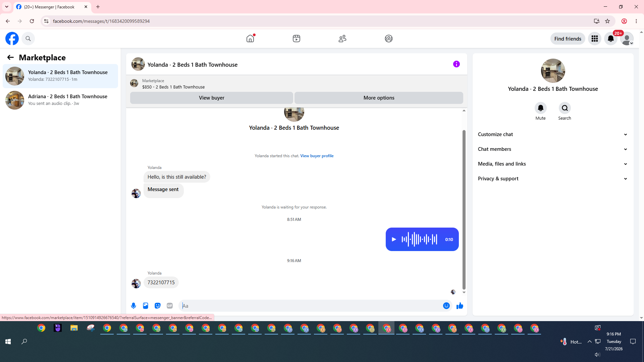Image resolution: width=644 pixels, height=362 pixels.
Task: Open the Chrome profile icon
Action: click(624, 21)
